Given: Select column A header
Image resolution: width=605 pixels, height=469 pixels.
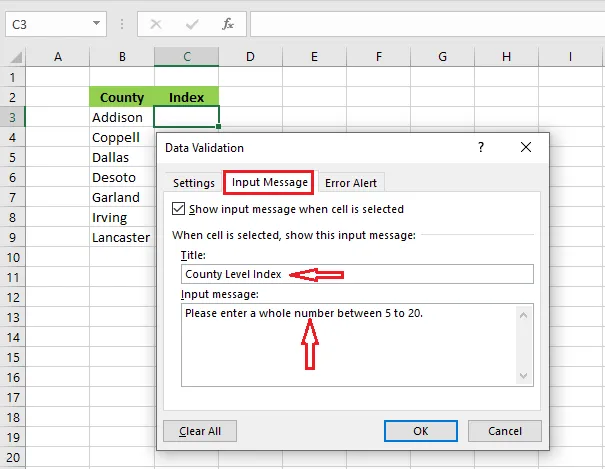Looking at the screenshot, I should (x=58, y=57).
